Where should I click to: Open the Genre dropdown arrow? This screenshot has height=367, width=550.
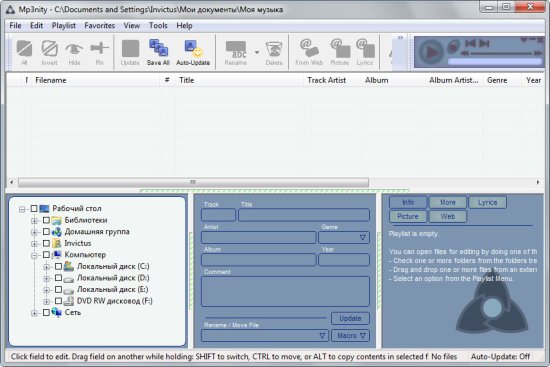[363, 238]
